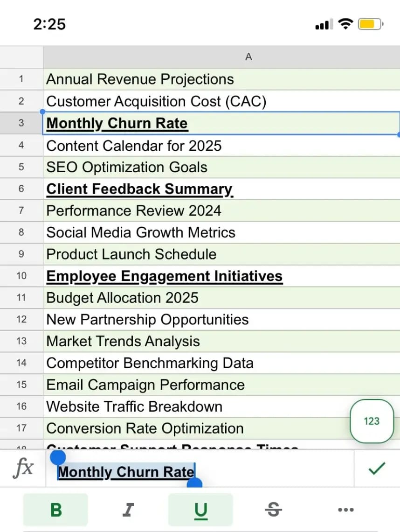The height and width of the screenshot is (532, 400).
Task: Select the Client Feedback Summary cell
Action: click(x=139, y=189)
